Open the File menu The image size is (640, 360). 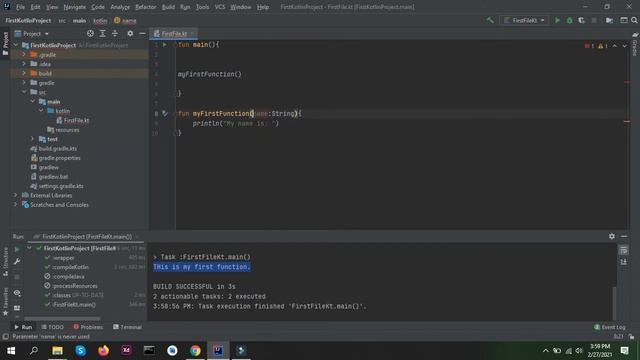tap(20, 7)
